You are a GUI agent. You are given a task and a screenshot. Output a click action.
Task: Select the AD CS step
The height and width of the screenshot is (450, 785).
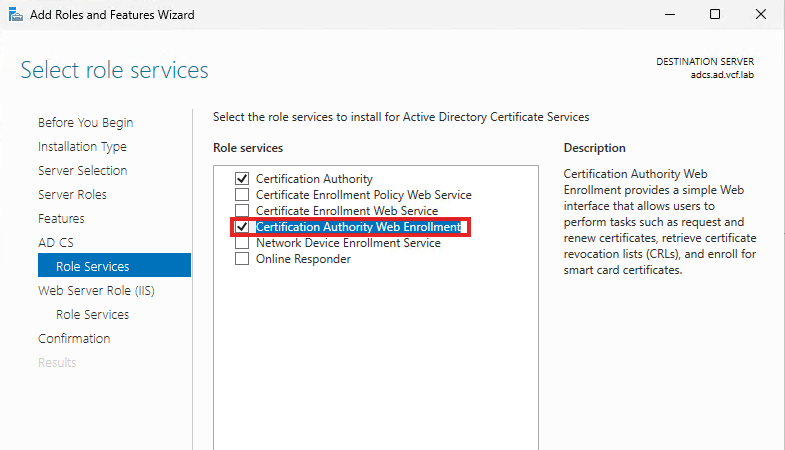[x=56, y=243]
